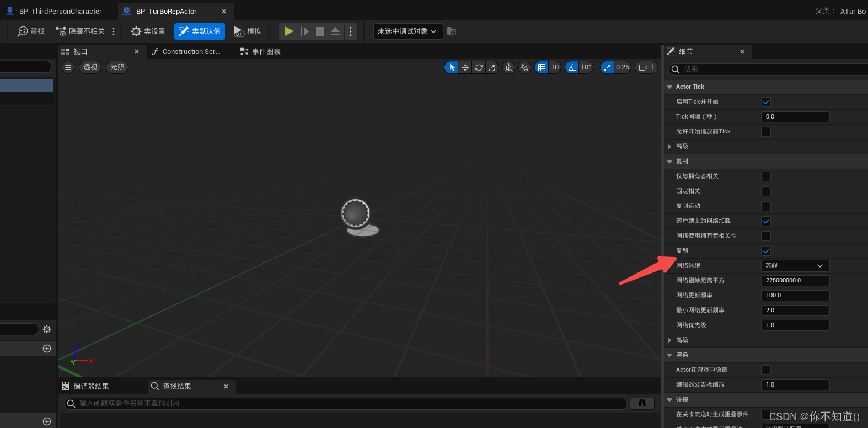Toggle 允许开始播放前Tick checkbox
Image resolution: width=868 pixels, height=428 pixels.
[766, 132]
